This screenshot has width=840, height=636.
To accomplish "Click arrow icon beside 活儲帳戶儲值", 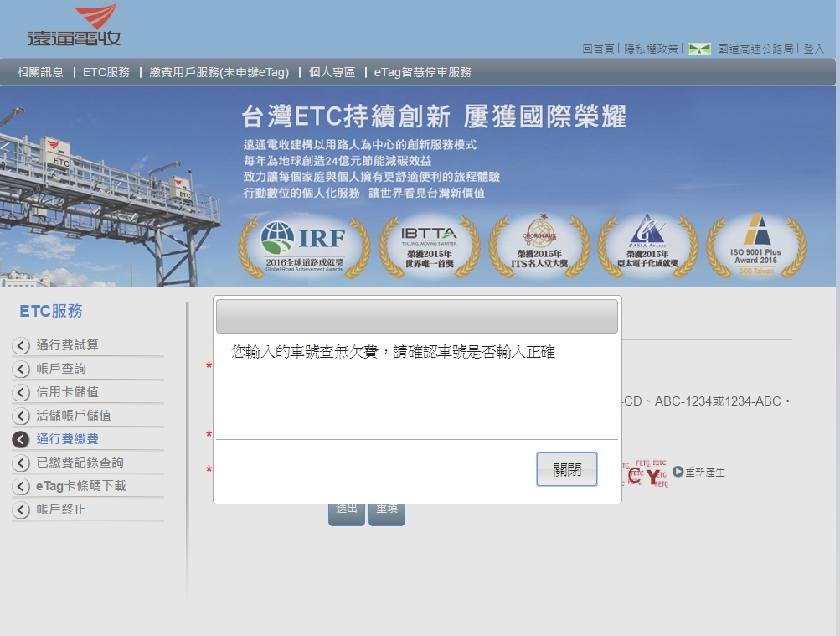I will point(21,416).
